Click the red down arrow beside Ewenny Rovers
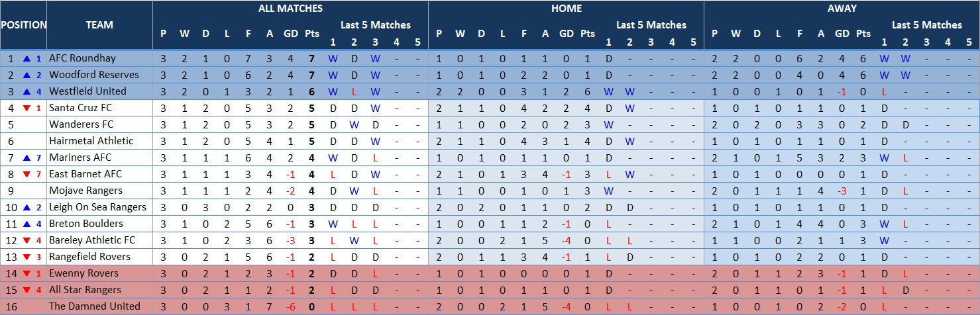This screenshot has height=315, width=980. (27, 273)
